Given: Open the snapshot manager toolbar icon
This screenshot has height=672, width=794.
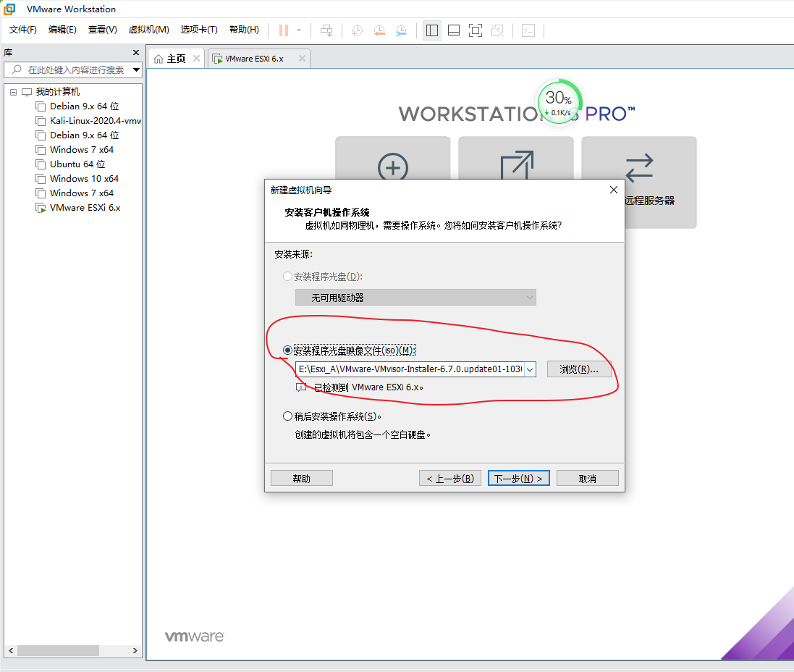Looking at the screenshot, I should (x=401, y=30).
